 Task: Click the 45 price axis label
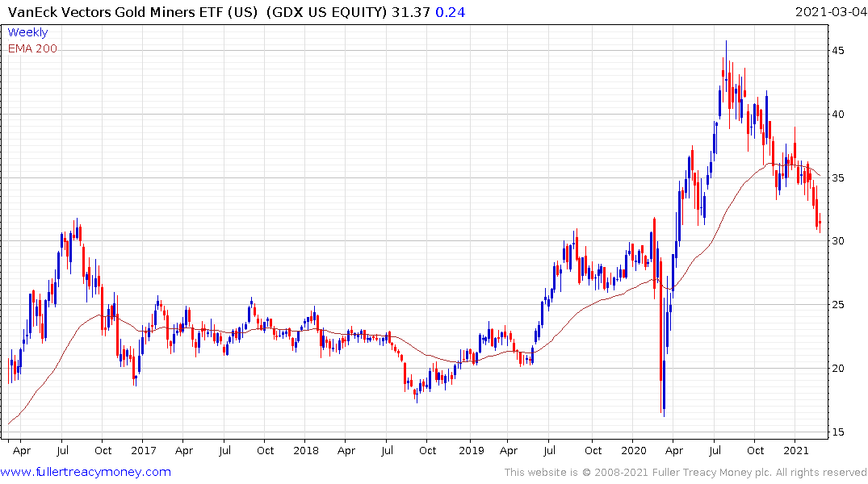coord(837,50)
